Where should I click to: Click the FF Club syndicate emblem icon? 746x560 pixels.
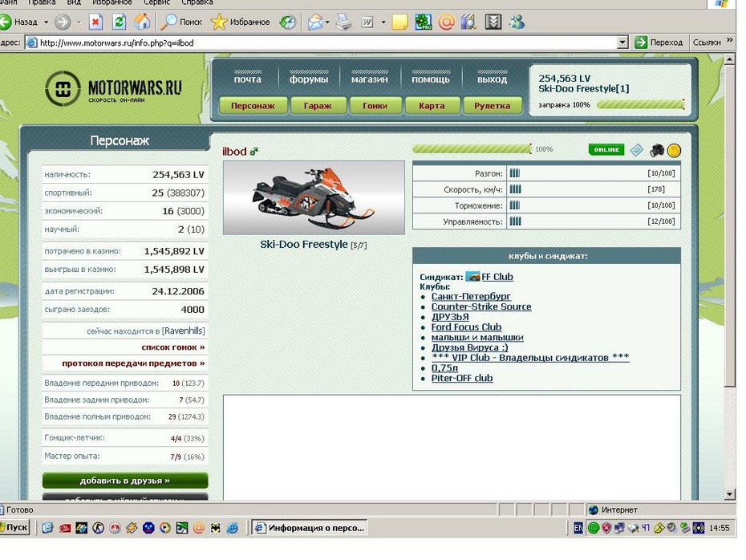click(x=472, y=277)
